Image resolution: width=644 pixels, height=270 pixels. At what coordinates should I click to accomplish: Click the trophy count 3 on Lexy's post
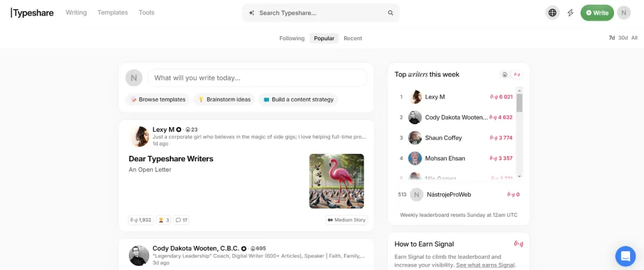pyautogui.click(x=164, y=220)
